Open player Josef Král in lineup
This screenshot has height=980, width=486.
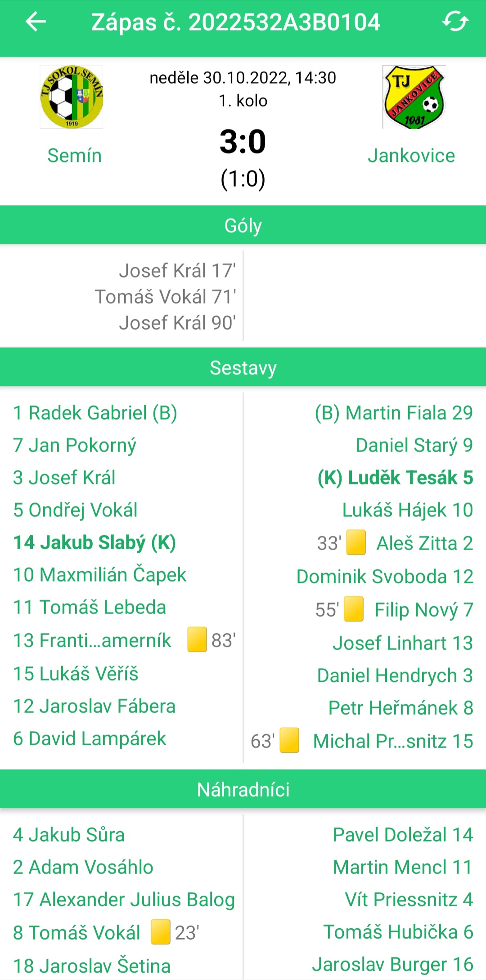(64, 478)
